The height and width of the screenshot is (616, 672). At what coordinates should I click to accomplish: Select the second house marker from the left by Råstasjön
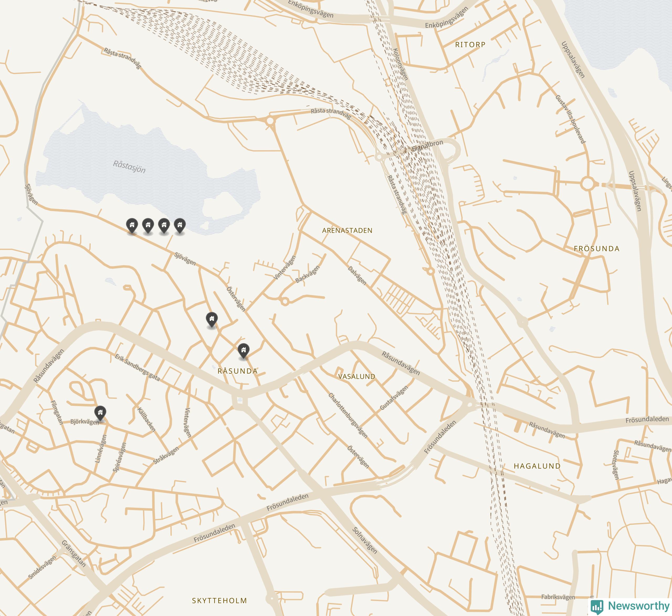[148, 226]
